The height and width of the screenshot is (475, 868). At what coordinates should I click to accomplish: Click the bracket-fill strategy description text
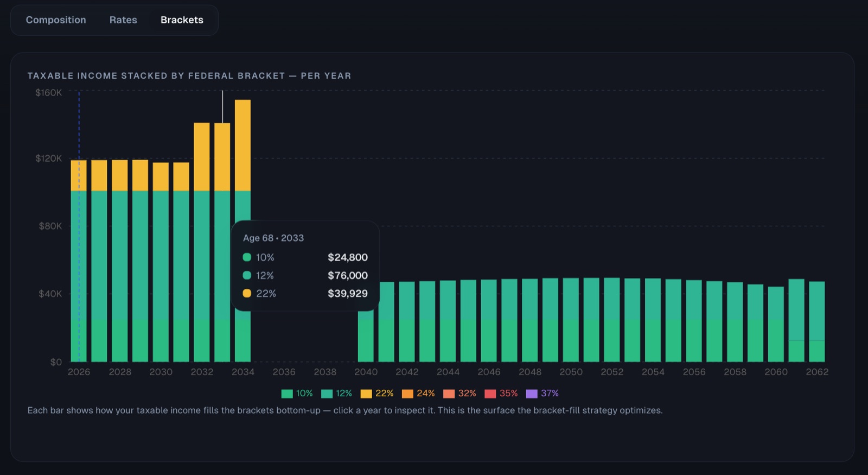(345, 410)
